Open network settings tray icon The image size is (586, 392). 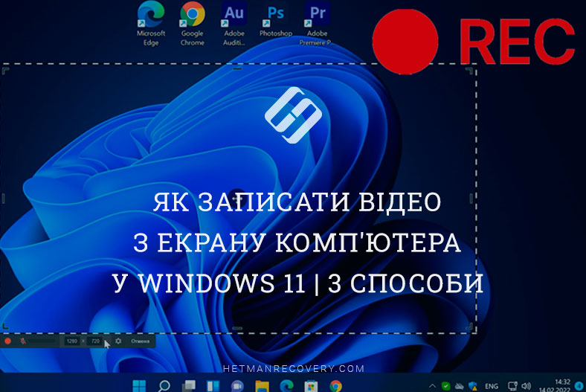[512, 385]
